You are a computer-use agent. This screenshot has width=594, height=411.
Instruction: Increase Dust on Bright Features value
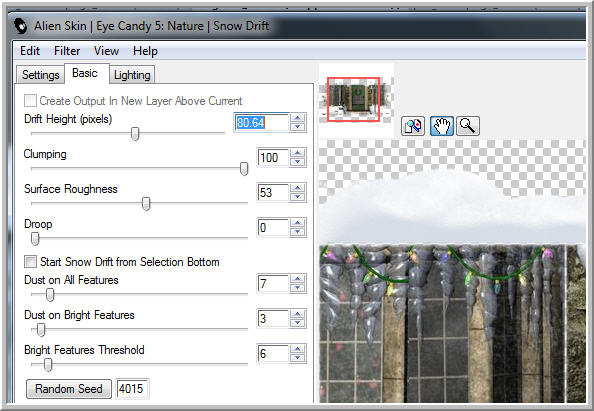(298, 314)
